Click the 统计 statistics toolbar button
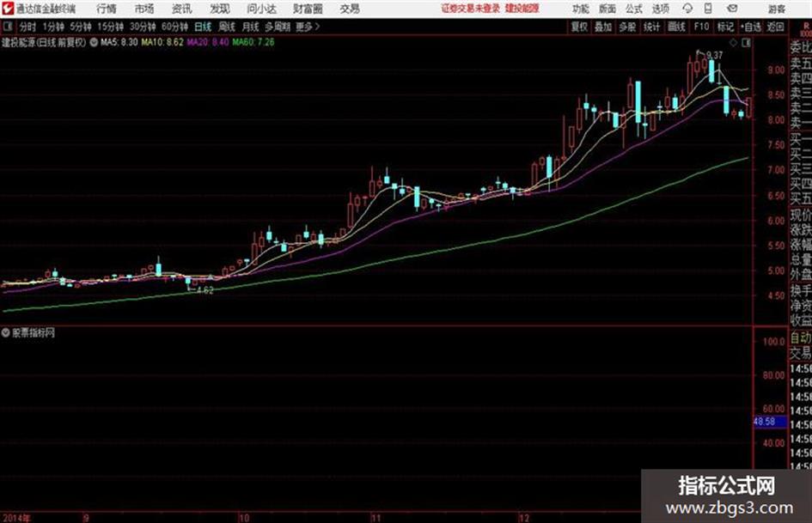This screenshot has width=812, height=523. point(651,27)
